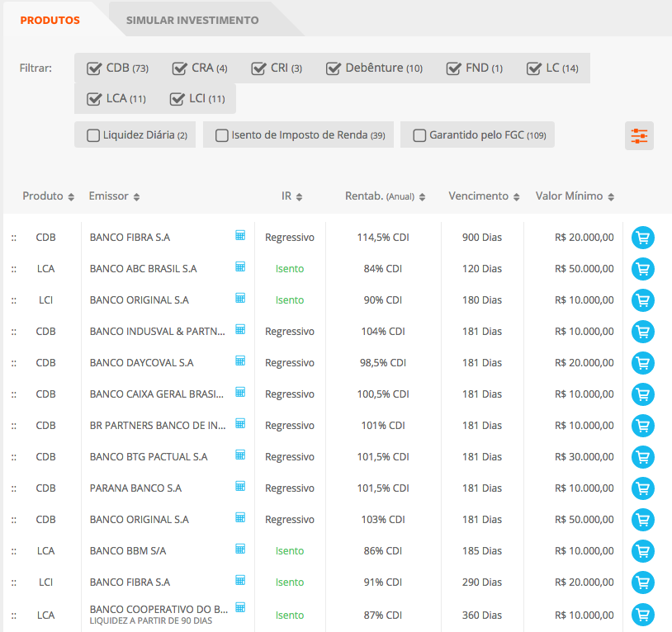Screen dimensions: 672x632
Task: Add Banco Cooperativo LCA to cart
Action: 642,614
